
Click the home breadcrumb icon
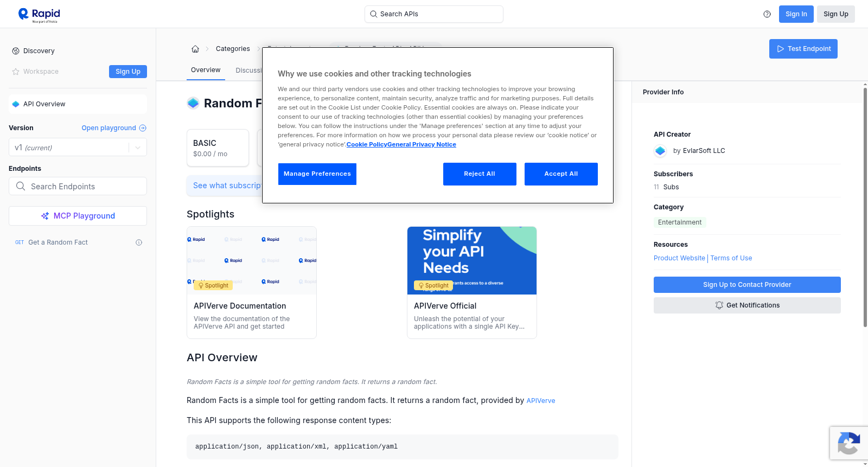[x=195, y=49]
